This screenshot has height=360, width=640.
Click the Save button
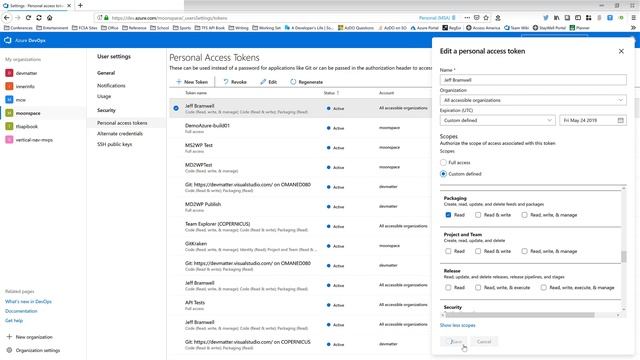coord(453,341)
